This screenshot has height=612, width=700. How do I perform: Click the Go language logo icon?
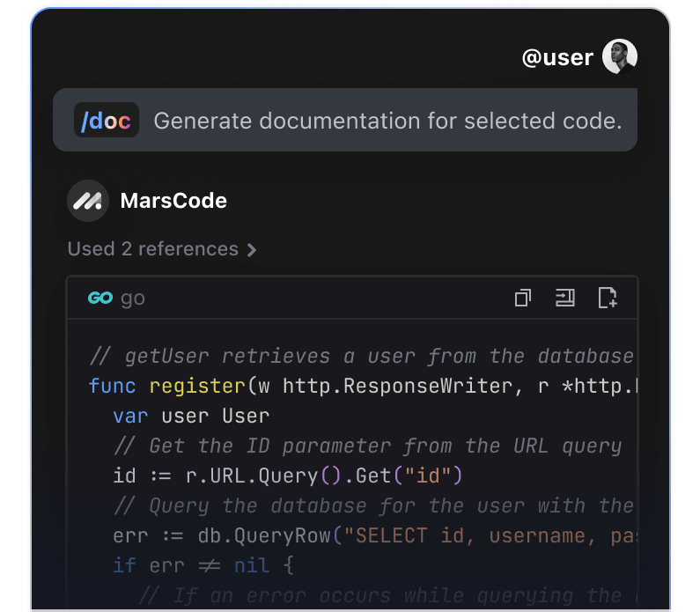[100, 298]
